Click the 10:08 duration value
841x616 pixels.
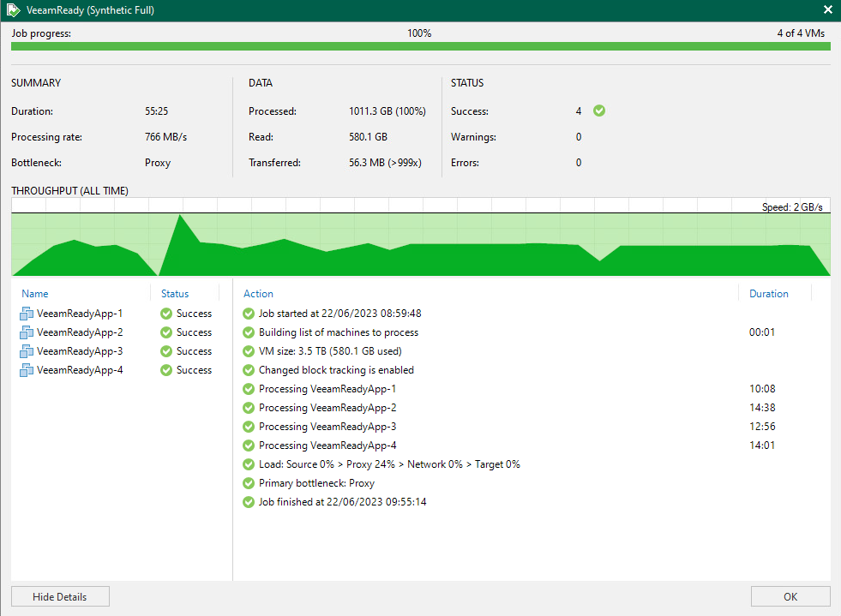pyautogui.click(x=762, y=389)
